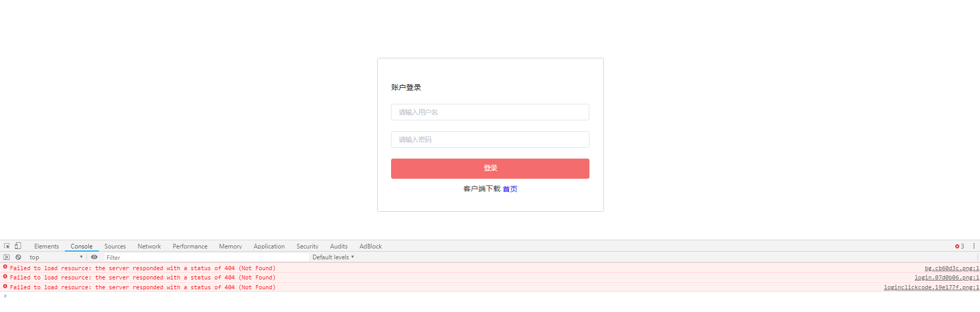This screenshot has width=980, height=312.
Task: Open the Default levels dropdown
Action: 333,257
